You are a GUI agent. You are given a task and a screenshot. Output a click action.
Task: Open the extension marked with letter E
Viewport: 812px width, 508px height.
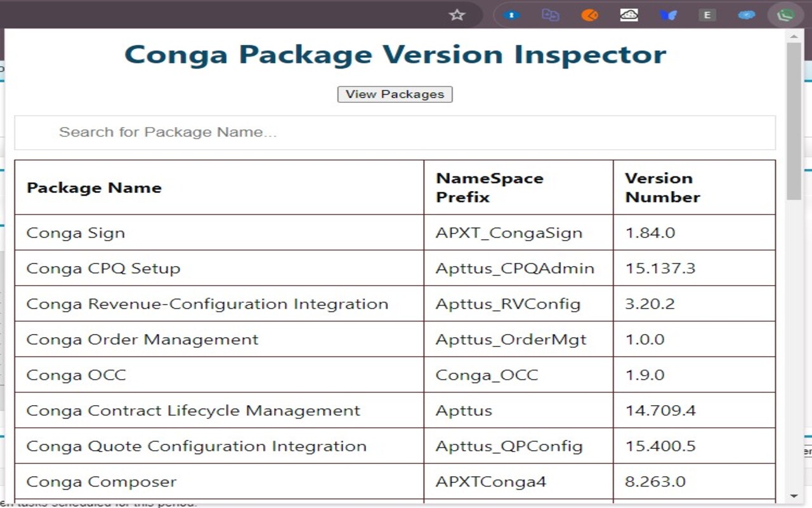707,15
